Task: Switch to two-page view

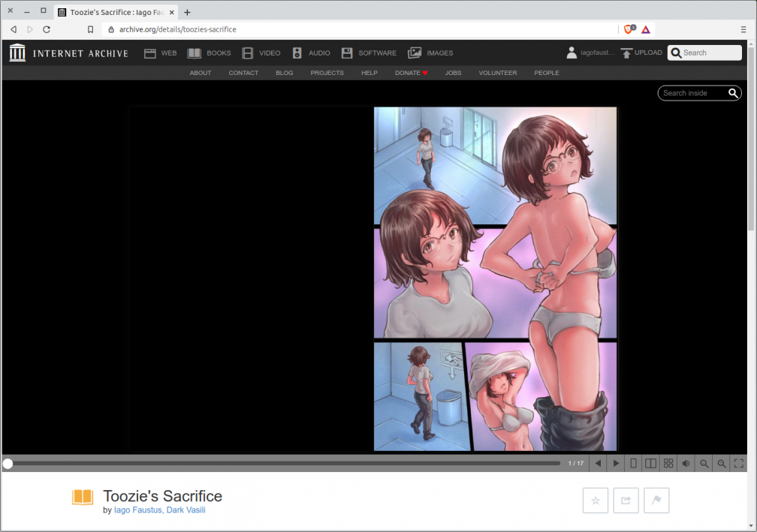Action: point(651,464)
